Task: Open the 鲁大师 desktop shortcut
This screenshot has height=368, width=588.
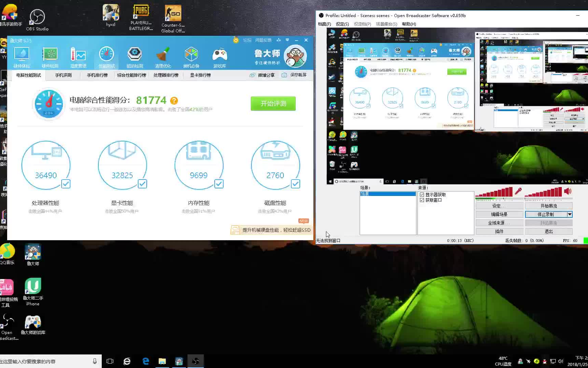Action: [33, 255]
